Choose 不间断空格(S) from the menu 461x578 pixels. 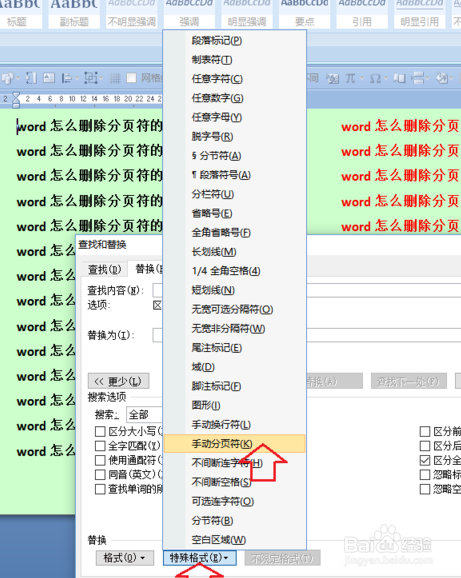click(x=235, y=482)
